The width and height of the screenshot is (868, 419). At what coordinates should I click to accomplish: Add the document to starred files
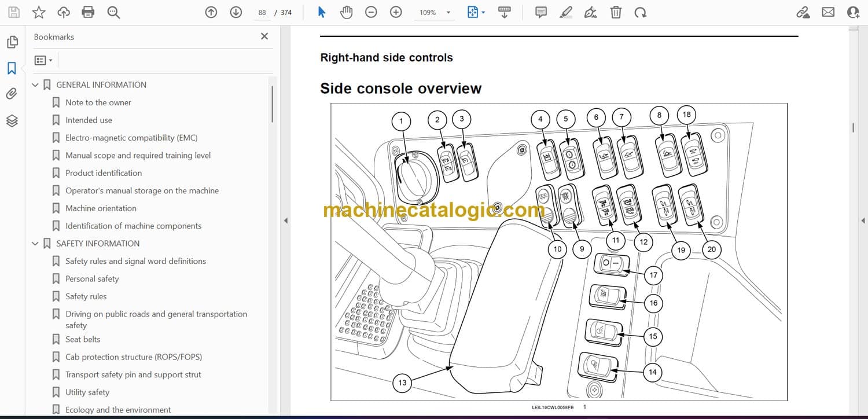39,12
